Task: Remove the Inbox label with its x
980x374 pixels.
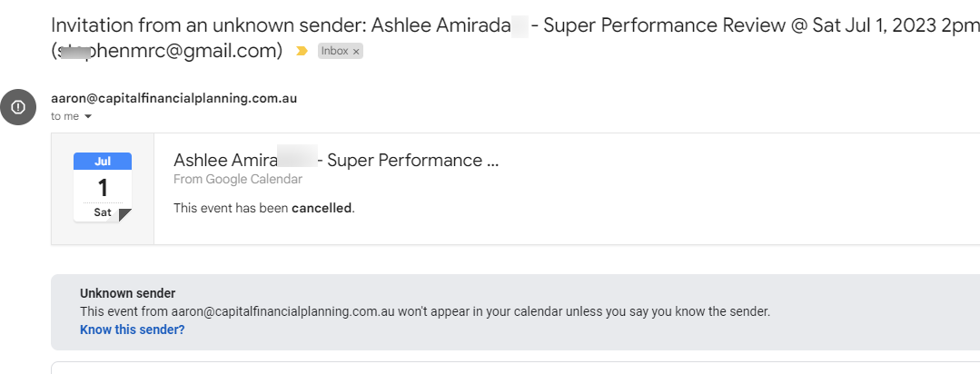Action: click(356, 52)
